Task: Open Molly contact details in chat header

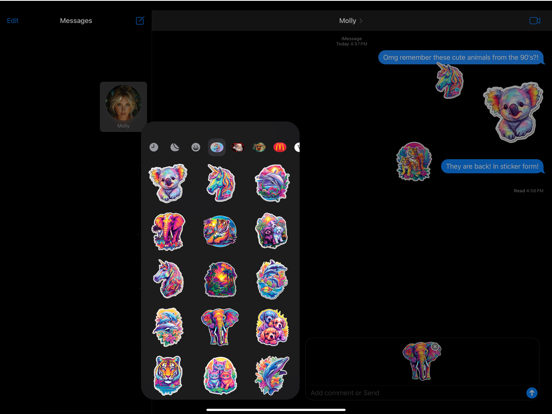Action: (x=350, y=21)
